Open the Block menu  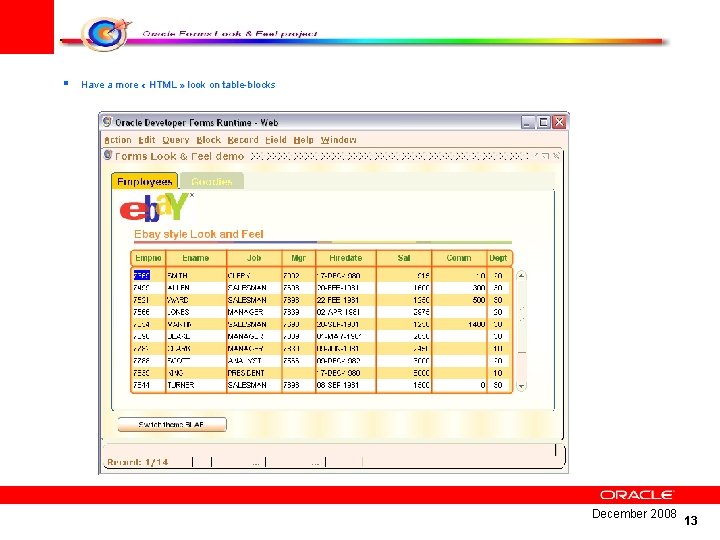[x=208, y=140]
